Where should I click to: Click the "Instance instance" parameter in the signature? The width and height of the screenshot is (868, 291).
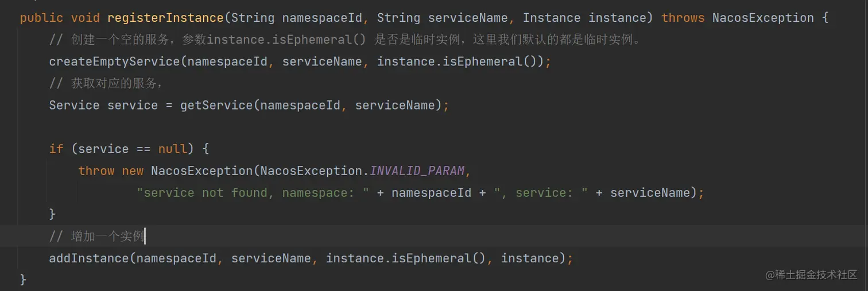click(x=584, y=18)
